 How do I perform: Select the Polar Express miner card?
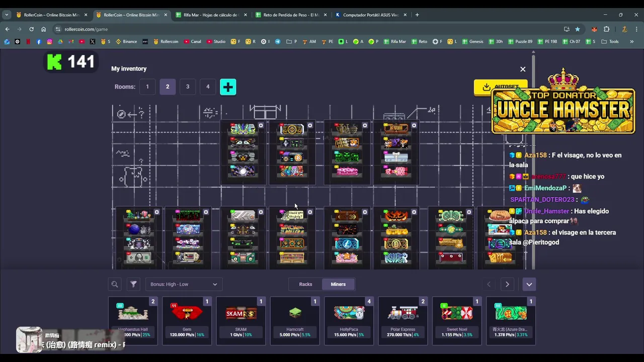tap(403, 321)
